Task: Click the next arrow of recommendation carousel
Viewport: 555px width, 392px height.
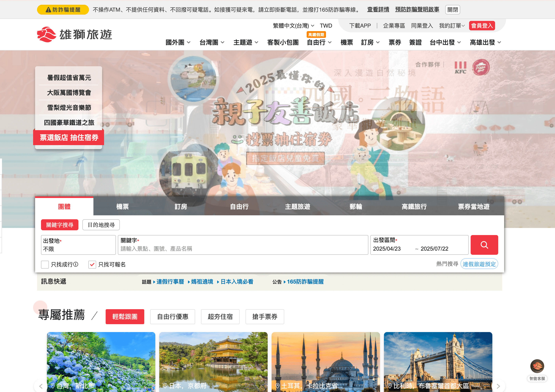Action: 498,386
